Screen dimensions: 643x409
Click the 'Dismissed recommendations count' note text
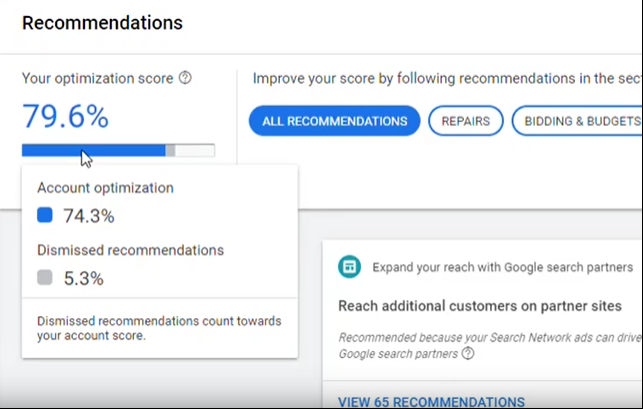click(159, 328)
